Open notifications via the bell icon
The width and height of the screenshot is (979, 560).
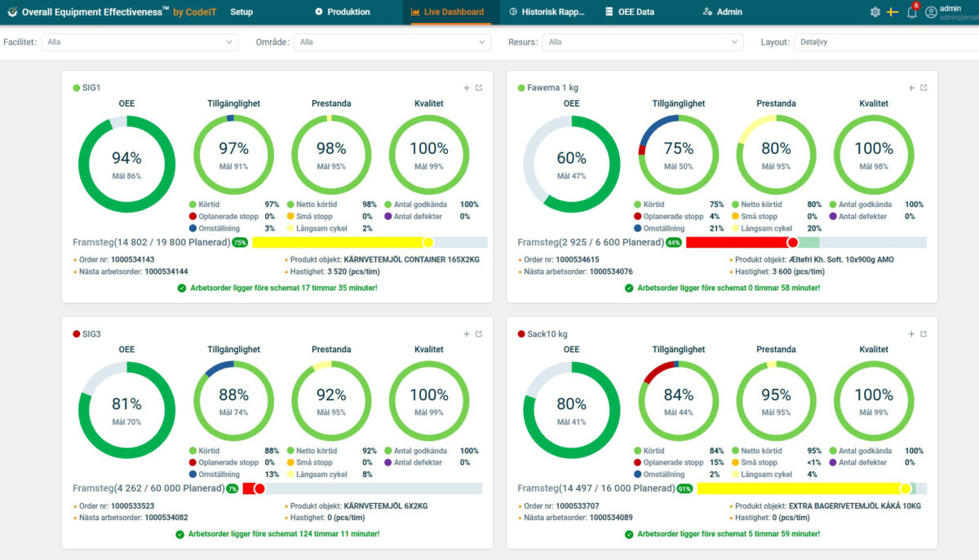[911, 12]
